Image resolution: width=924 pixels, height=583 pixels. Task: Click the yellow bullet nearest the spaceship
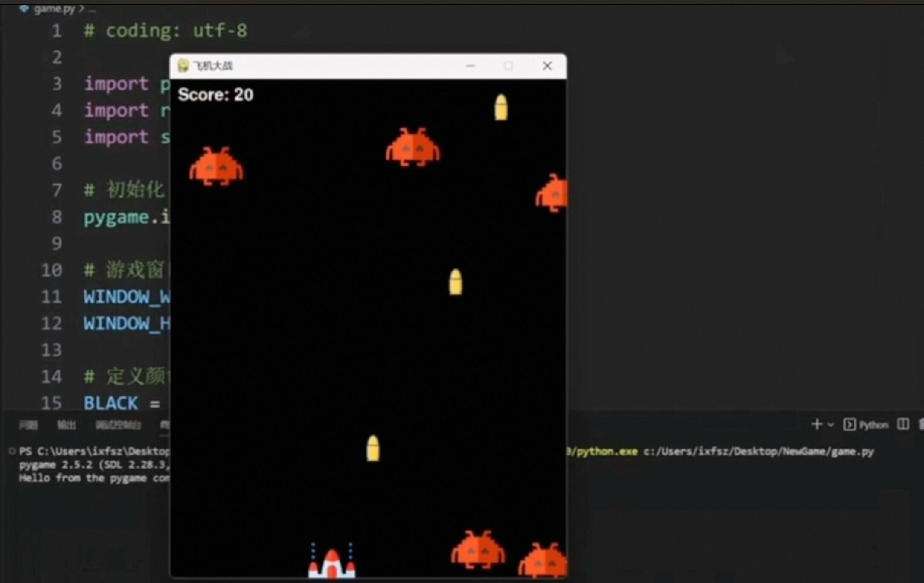coord(373,448)
